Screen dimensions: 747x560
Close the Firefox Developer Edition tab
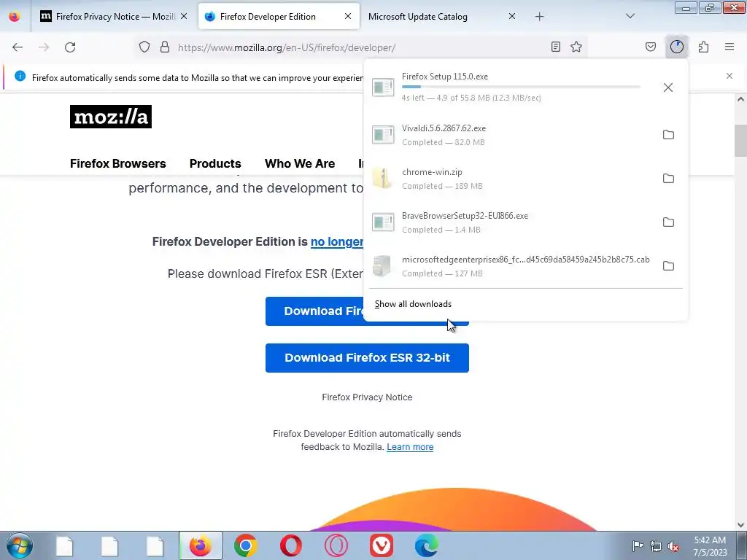348,16
